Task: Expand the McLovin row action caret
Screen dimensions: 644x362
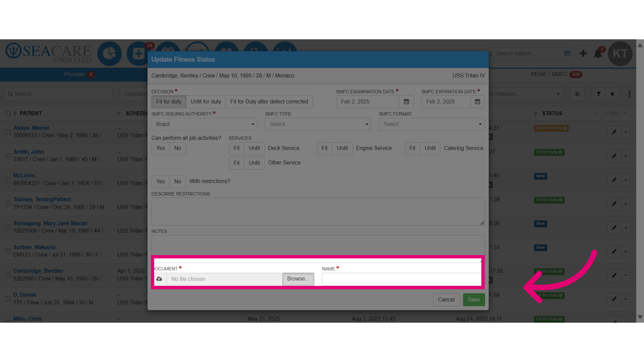Action: click(626, 180)
